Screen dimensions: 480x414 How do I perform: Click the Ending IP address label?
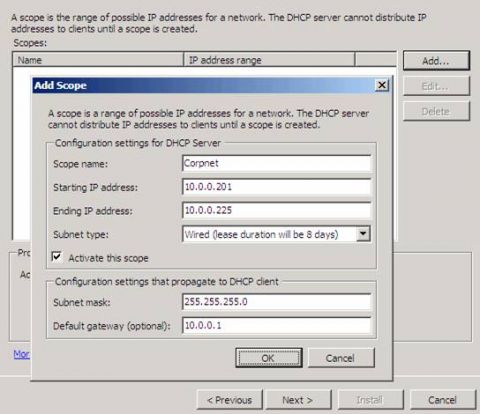click(93, 211)
